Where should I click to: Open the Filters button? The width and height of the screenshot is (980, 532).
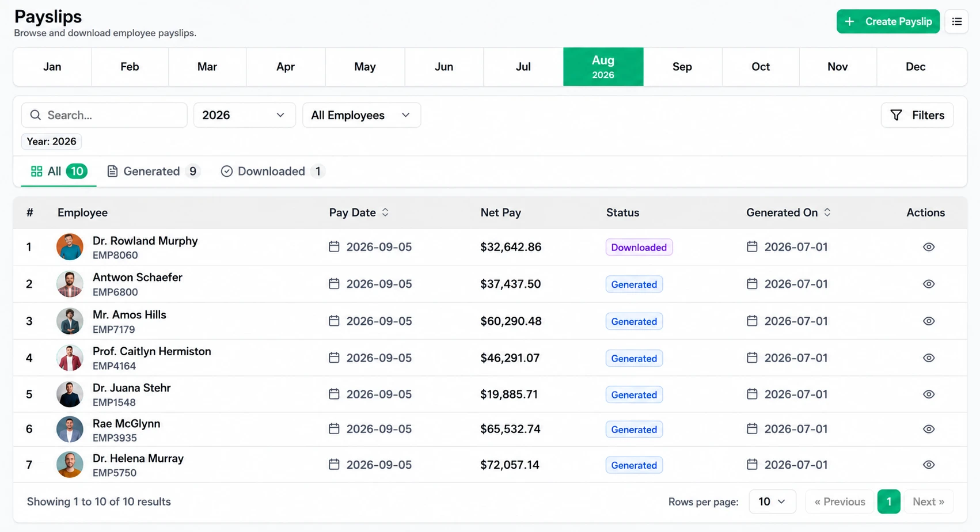click(x=917, y=115)
